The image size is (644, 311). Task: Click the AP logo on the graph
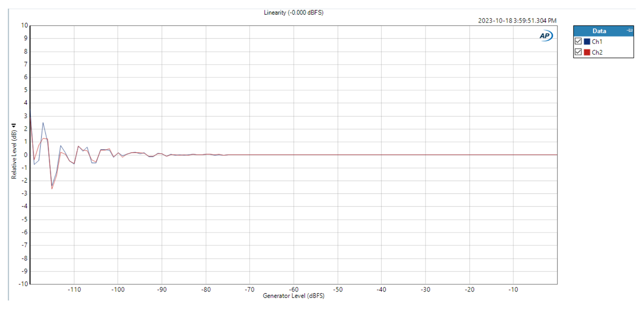[x=546, y=36]
